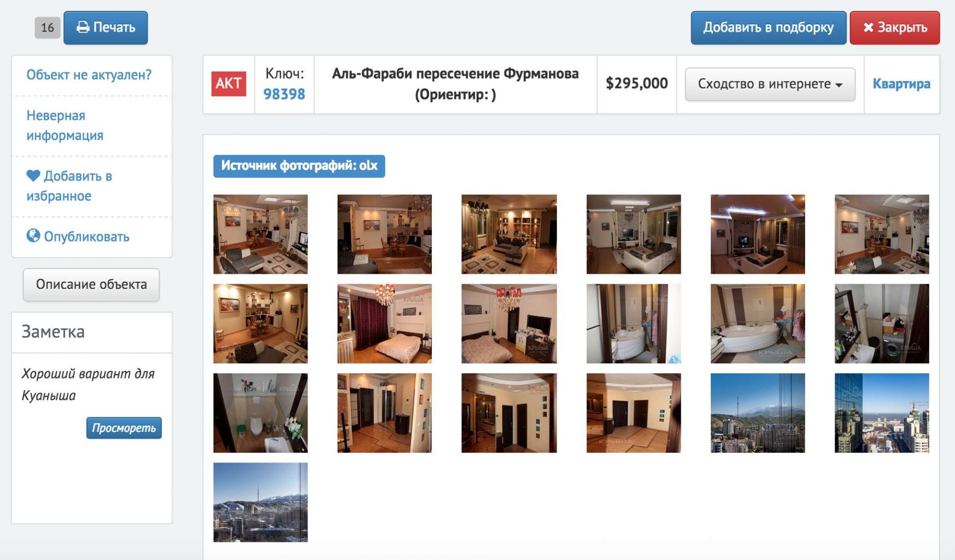Screen dimensions: 955x560
Task: Expand the Сходство в интернете dropdown
Action: [770, 84]
